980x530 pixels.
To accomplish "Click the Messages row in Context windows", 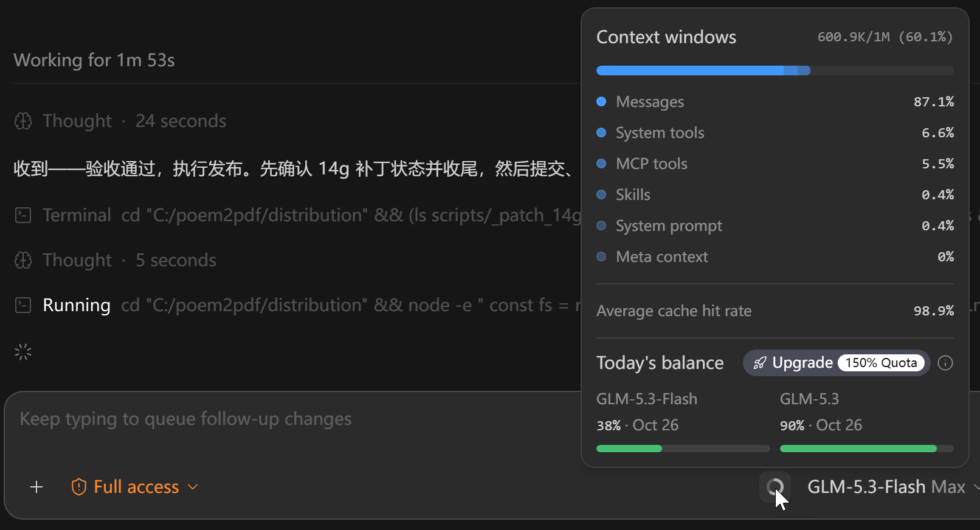I will pos(775,102).
